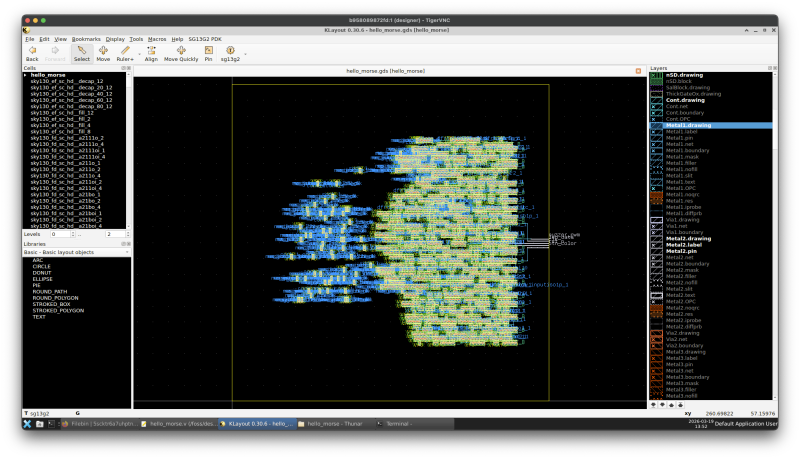
Task: Open the Align tool
Action: 151,52
